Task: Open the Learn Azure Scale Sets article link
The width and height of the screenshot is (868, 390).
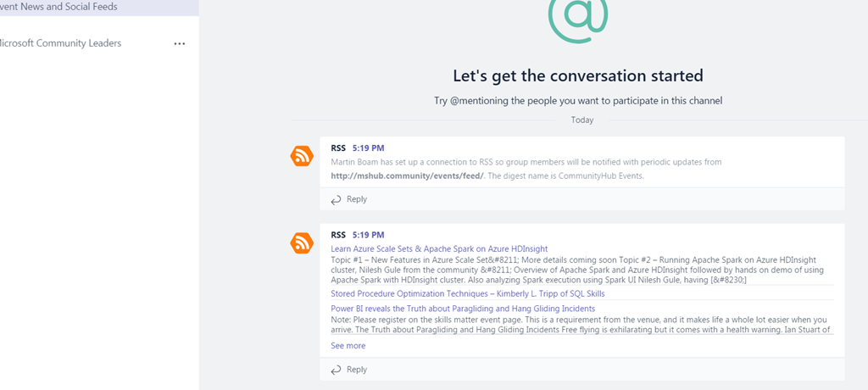Action: (439, 248)
